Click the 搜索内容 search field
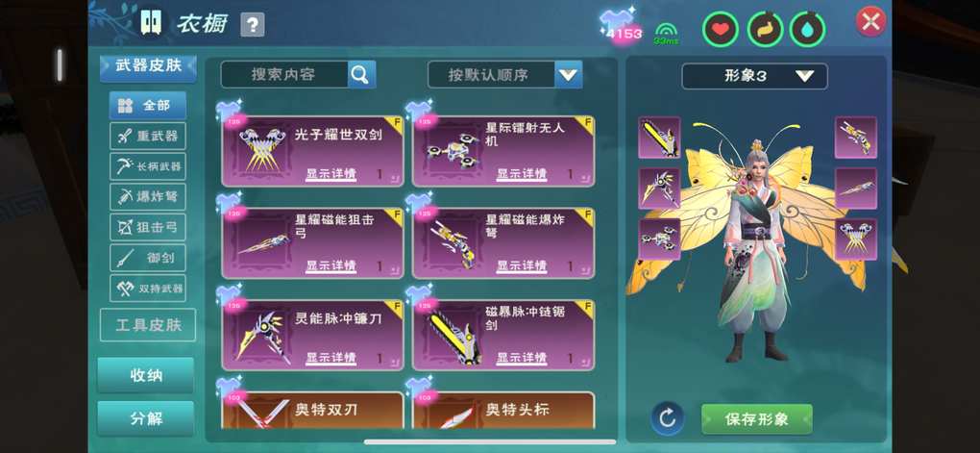Image resolution: width=980 pixels, height=453 pixels. [284, 74]
